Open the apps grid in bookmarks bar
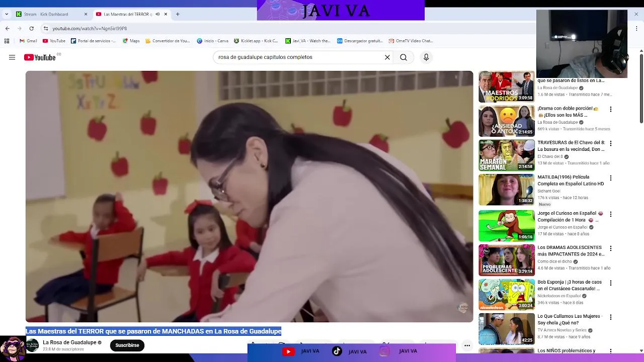Viewport: 644px width, 362px height. pyautogui.click(x=7, y=41)
